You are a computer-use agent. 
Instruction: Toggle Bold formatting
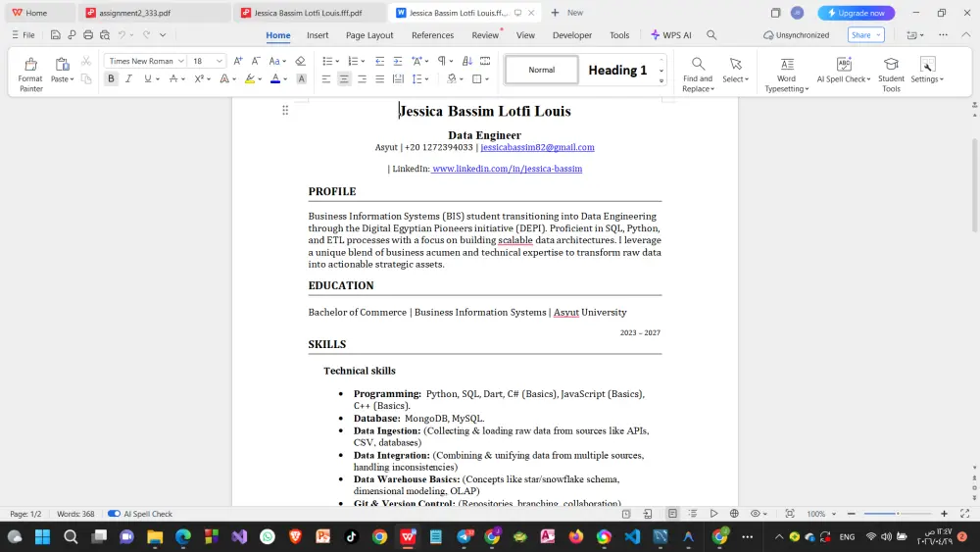(112, 78)
